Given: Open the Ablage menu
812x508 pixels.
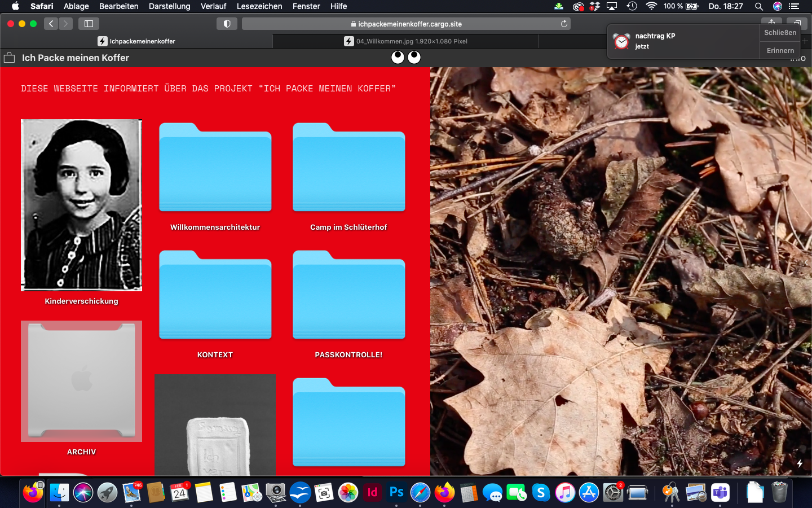Looking at the screenshot, I should 76,6.
